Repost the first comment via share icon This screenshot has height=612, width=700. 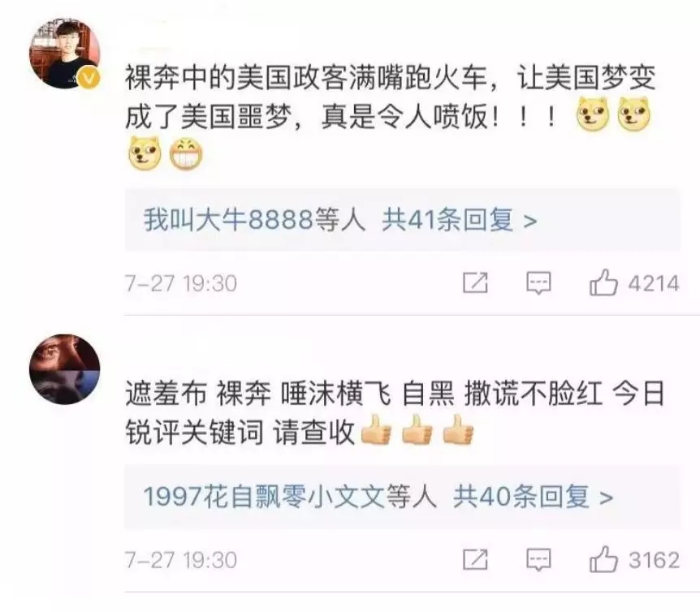(475, 282)
